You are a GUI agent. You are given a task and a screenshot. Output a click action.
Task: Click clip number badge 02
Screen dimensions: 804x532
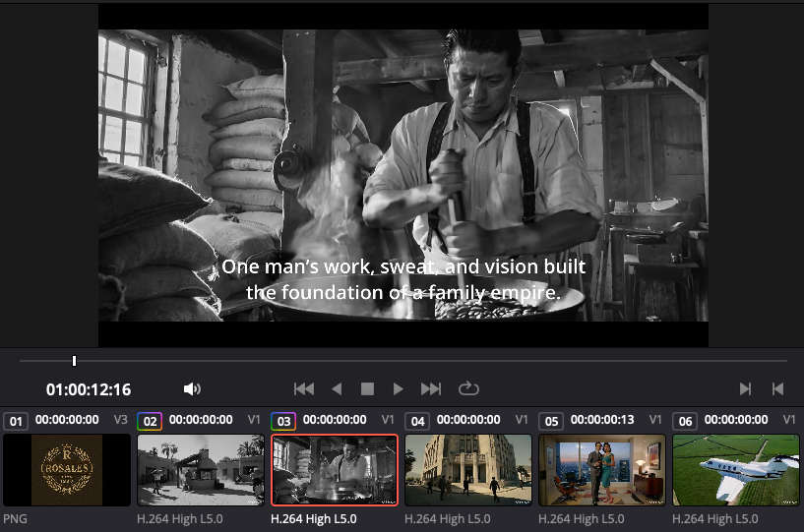tap(150, 421)
